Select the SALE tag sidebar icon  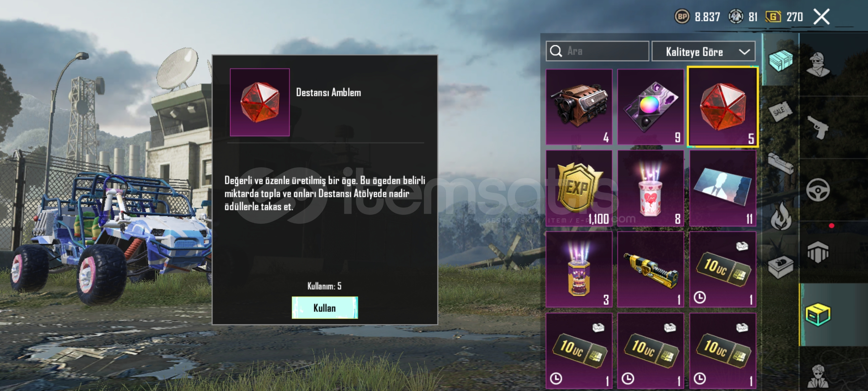pos(780,111)
